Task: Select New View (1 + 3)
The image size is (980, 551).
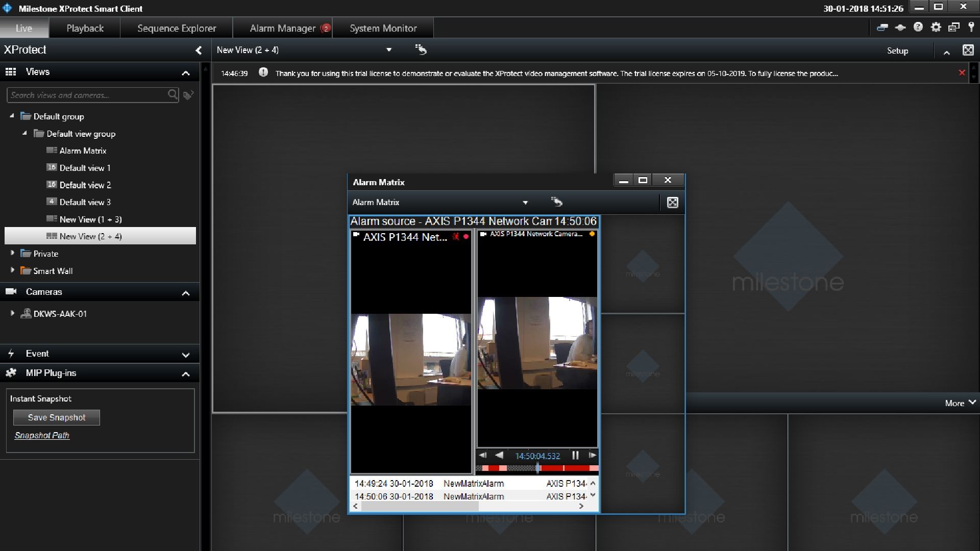Action: (90, 219)
